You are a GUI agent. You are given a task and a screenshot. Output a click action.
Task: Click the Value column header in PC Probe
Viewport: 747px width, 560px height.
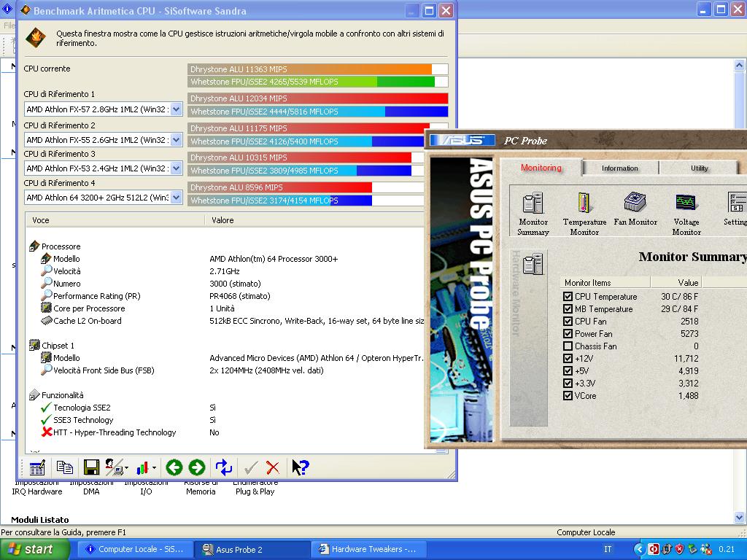(x=676, y=282)
